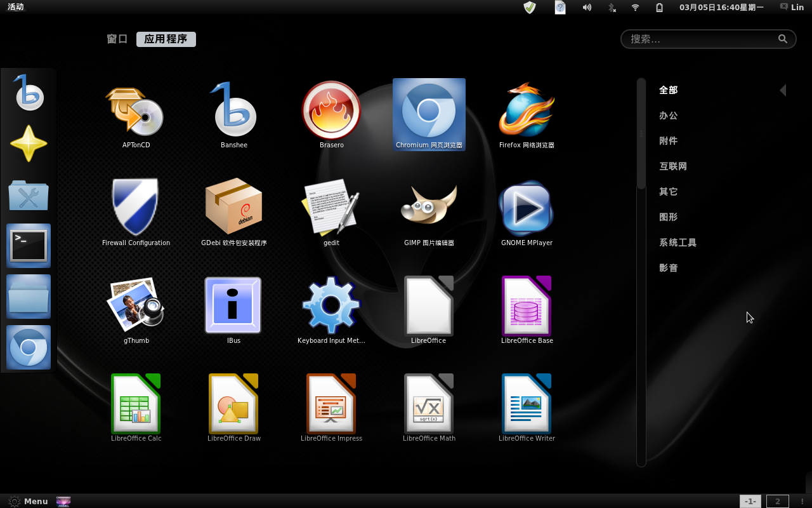Open the Lin user menu
This screenshot has height=508, width=812.
[x=792, y=7]
